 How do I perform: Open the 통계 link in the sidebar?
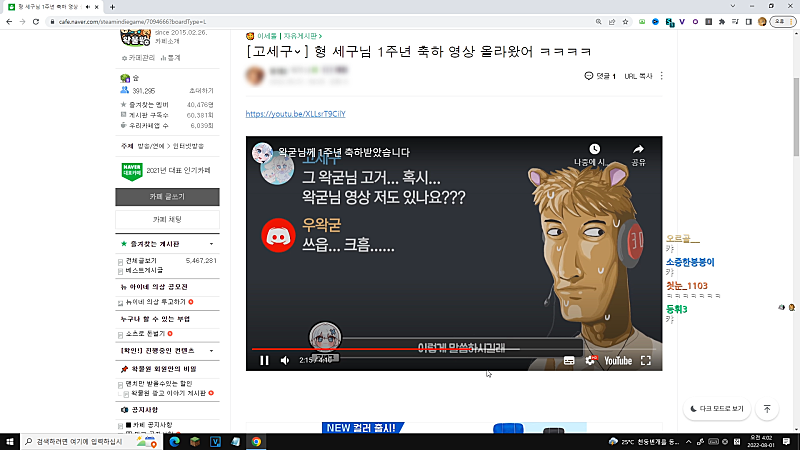click(170, 58)
